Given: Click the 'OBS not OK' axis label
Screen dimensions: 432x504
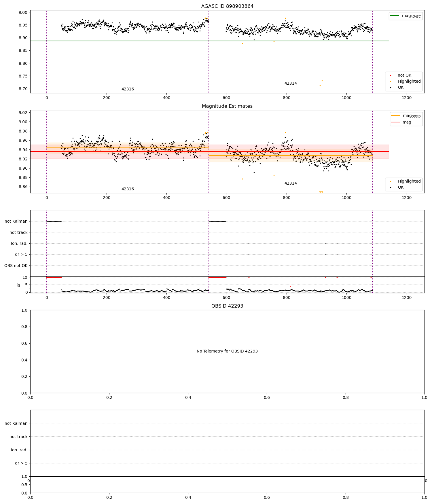Looking at the screenshot, I should tap(16, 266).
